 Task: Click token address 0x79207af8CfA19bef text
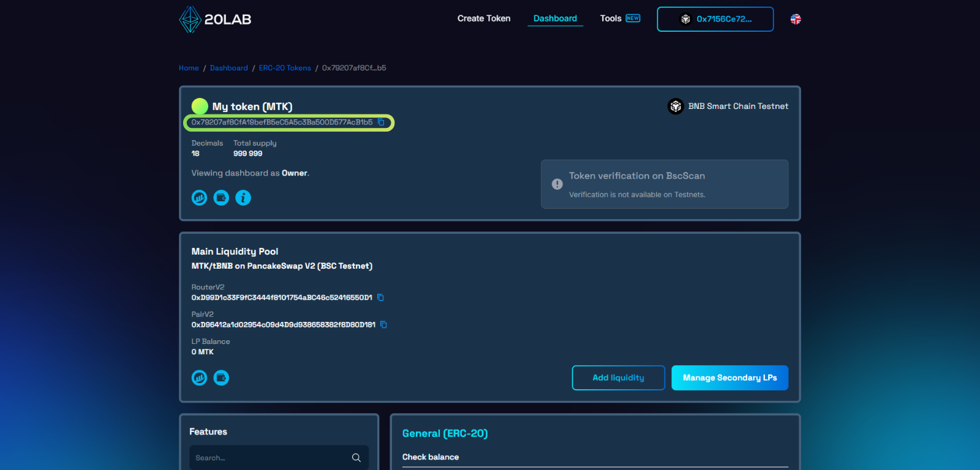pyautogui.click(x=282, y=122)
